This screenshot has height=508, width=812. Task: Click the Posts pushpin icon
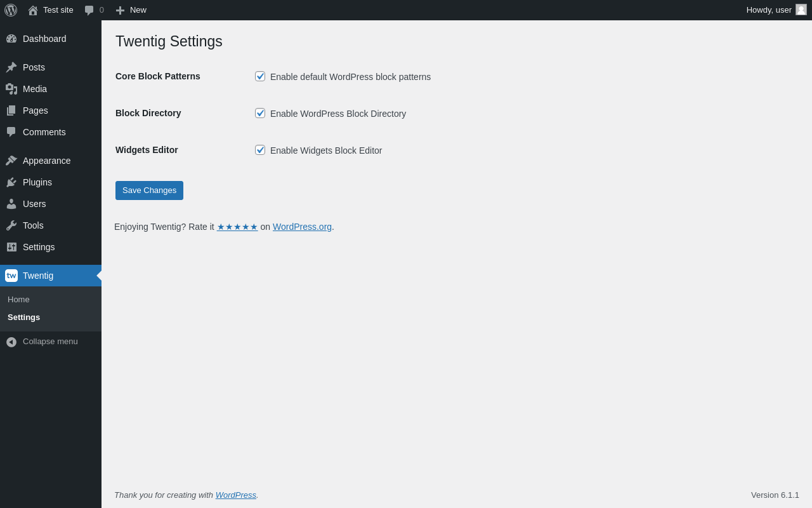[11, 67]
